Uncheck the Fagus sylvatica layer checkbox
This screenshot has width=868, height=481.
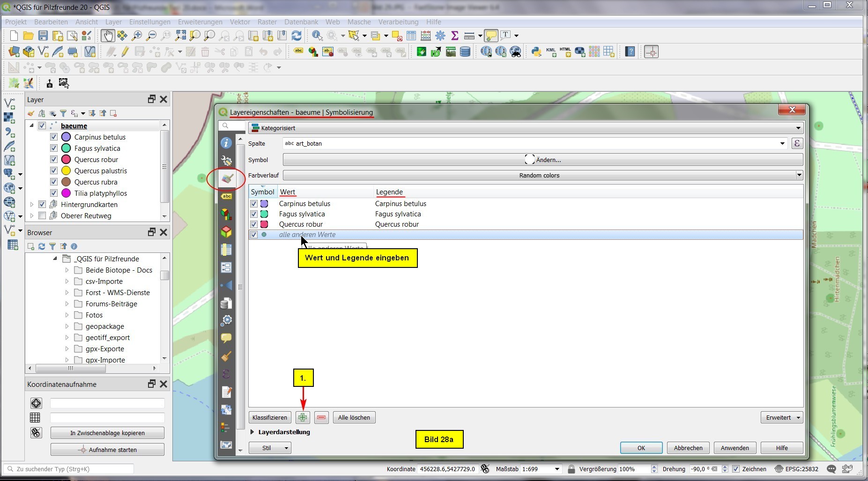[53, 148]
